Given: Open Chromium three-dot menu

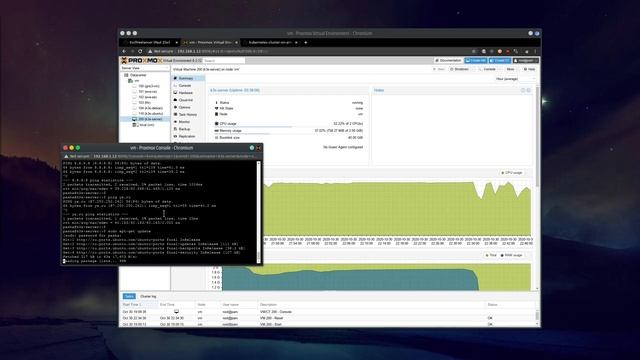Looking at the screenshot, I should [536, 51].
